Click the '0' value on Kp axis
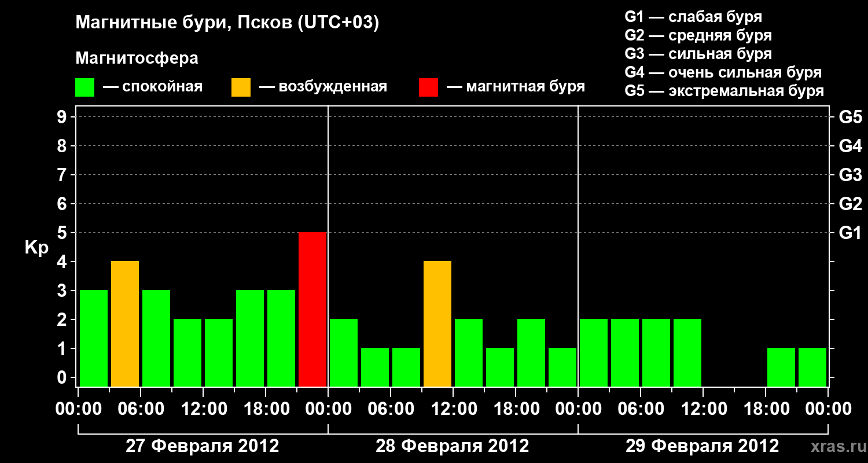 63,377
